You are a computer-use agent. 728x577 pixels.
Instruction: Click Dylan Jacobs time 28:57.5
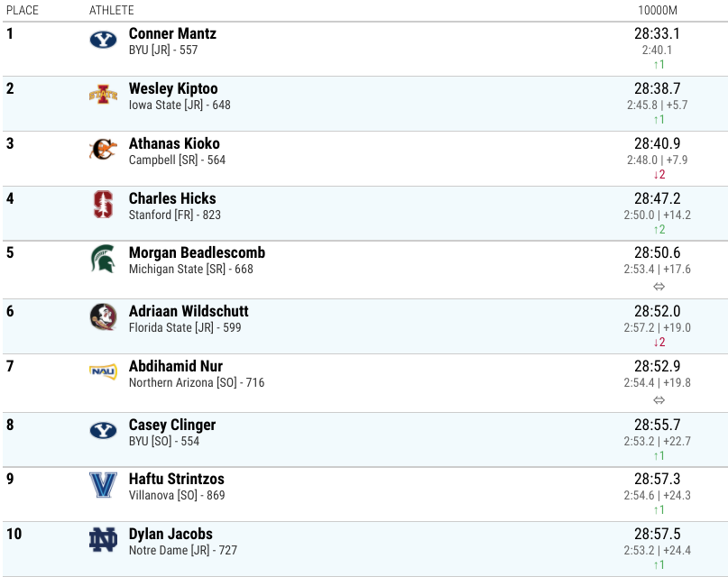coord(658,534)
